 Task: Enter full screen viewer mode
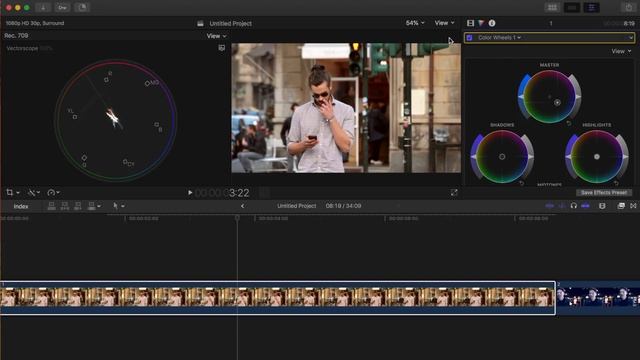tap(454, 193)
